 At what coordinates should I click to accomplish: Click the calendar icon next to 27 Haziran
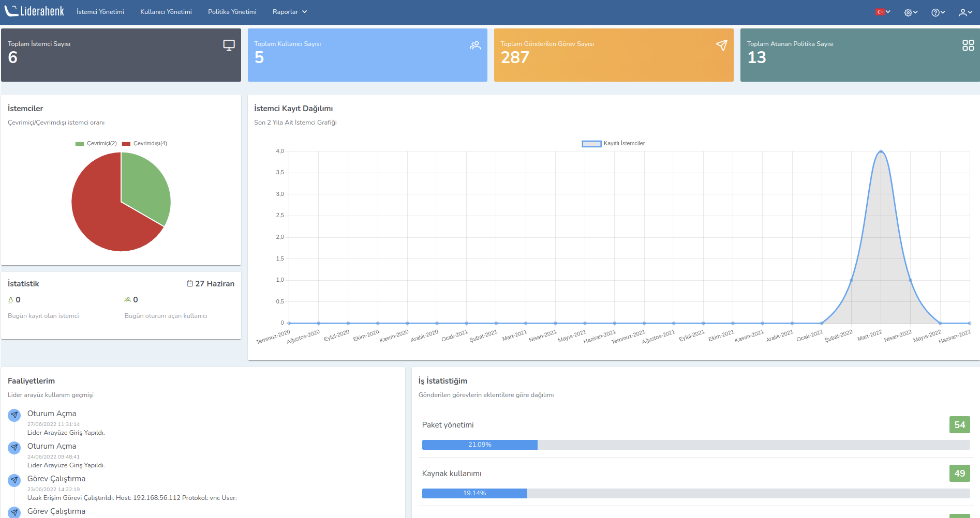[x=190, y=284]
